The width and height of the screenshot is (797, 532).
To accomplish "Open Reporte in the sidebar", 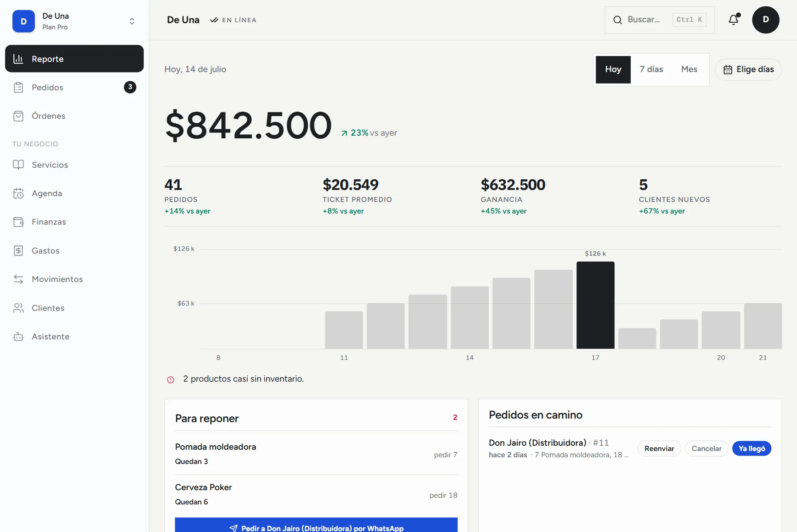I will click(74, 59).
